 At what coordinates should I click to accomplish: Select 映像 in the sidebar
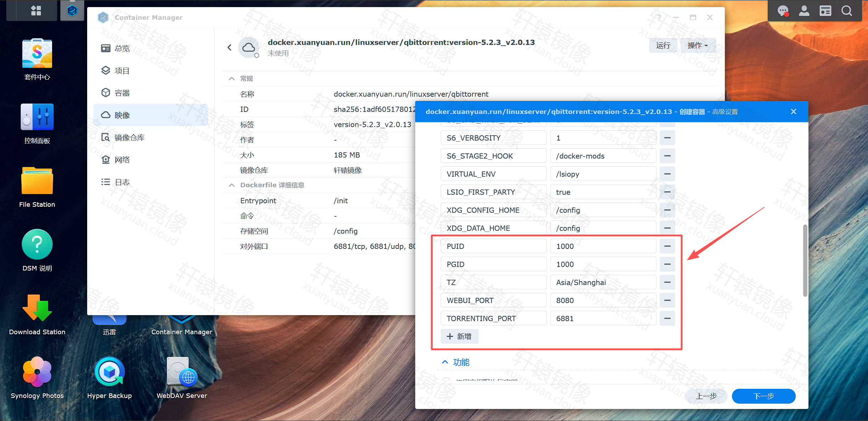click(151, 115)
